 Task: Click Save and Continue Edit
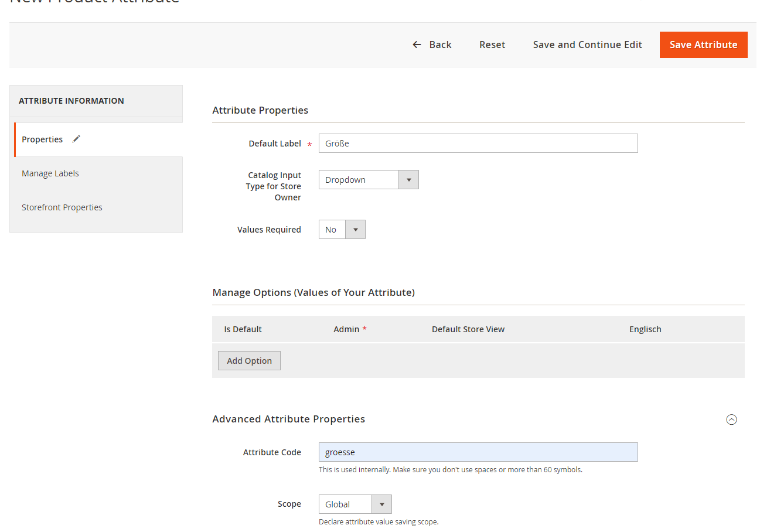coord(588,45)
